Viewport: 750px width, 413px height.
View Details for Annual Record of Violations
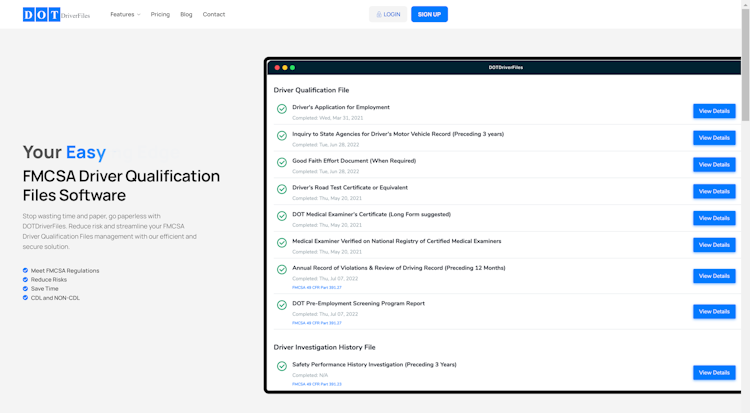click(x=714, y=276)
